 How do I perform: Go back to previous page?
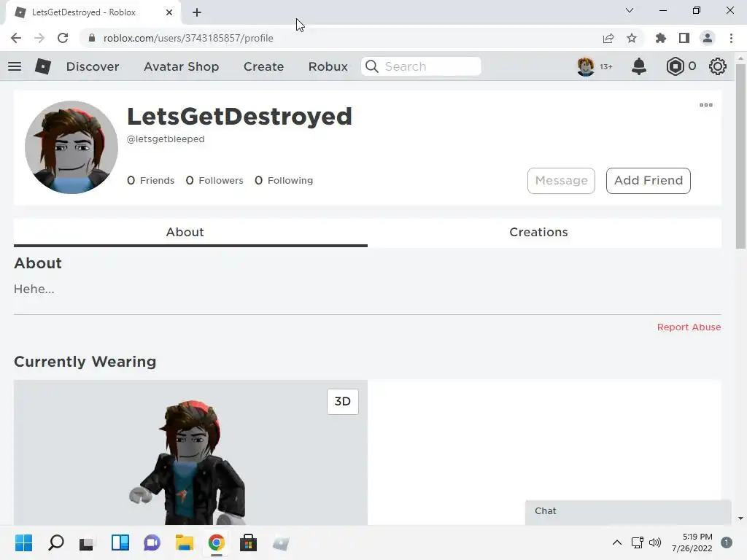[x=16, y=38]
